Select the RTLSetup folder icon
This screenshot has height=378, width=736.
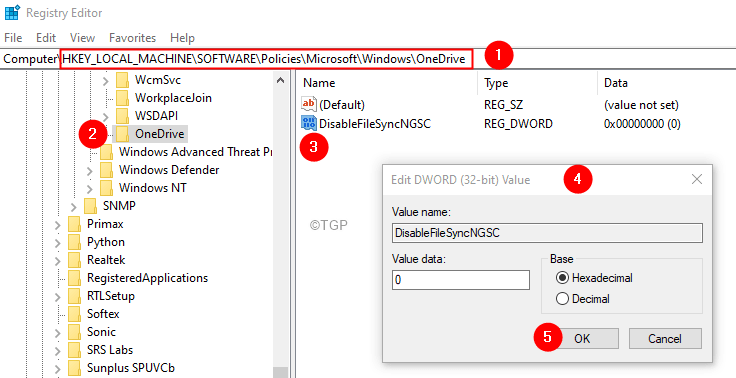tap(75, 296)
